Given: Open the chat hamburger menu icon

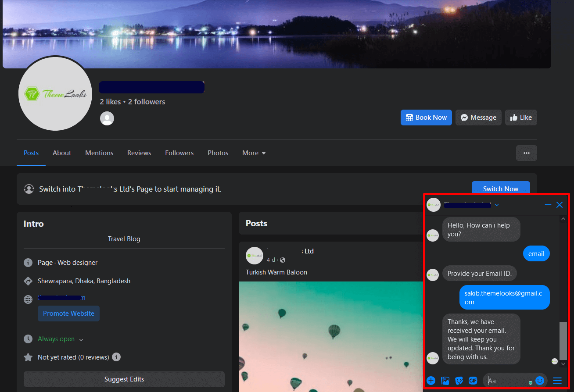Looking at the screenshot, I should [x=557, y=381].
